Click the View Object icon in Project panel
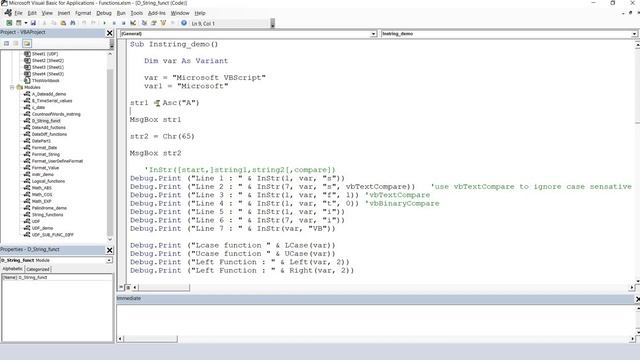 [16, 43]
